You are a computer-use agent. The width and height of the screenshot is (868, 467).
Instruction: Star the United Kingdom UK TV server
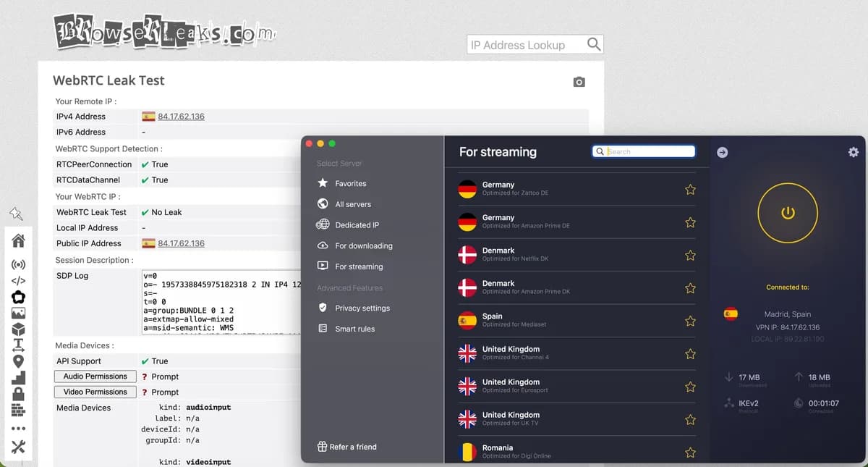690,420
